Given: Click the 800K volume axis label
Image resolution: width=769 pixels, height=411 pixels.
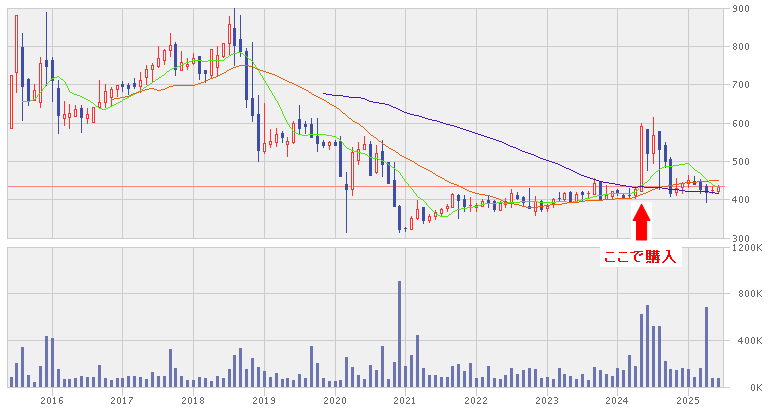Looking at the screenshot, I should [x=750, y=294].
